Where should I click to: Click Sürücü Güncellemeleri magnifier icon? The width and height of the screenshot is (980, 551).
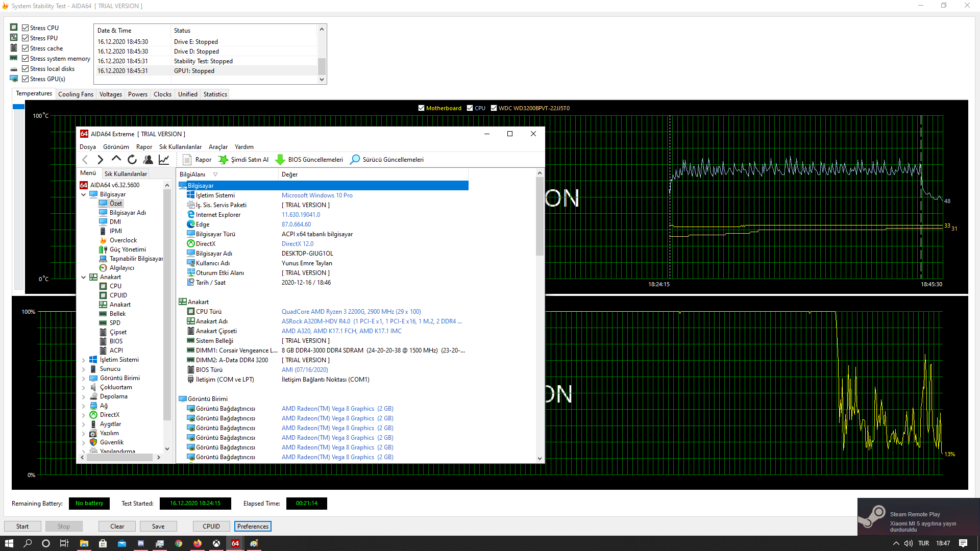pos(355,160)
